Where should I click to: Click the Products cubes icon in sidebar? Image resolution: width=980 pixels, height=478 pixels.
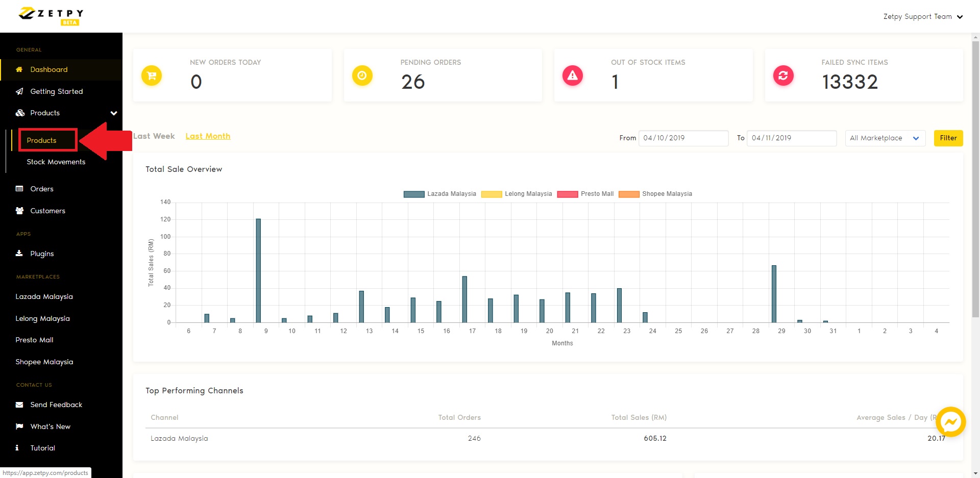(x=20, y=113)
